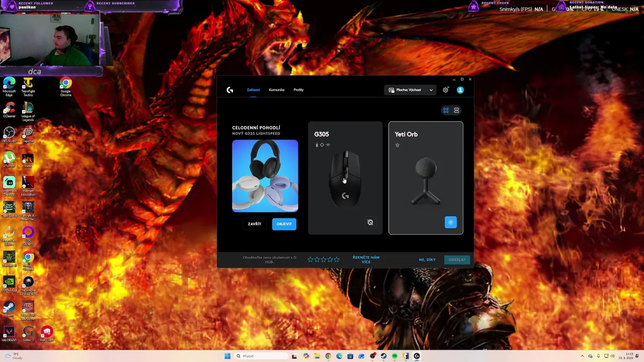
Task: Open the Profily tab
Action: pos(298,90)
